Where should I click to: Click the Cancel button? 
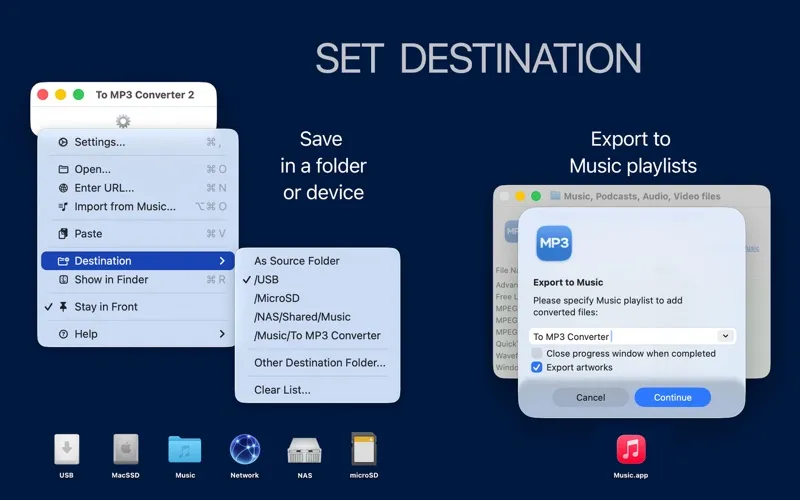pos(590,397)
